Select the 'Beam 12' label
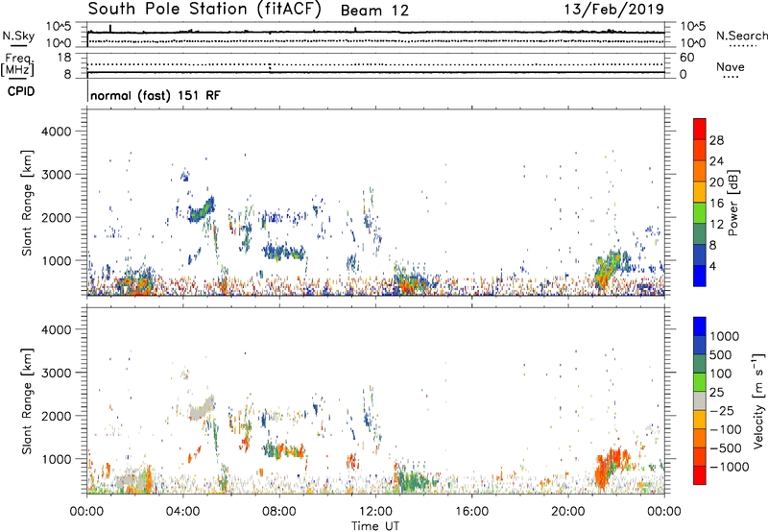The height and width of the screenshot is (532, 768). tap(374, 11)
